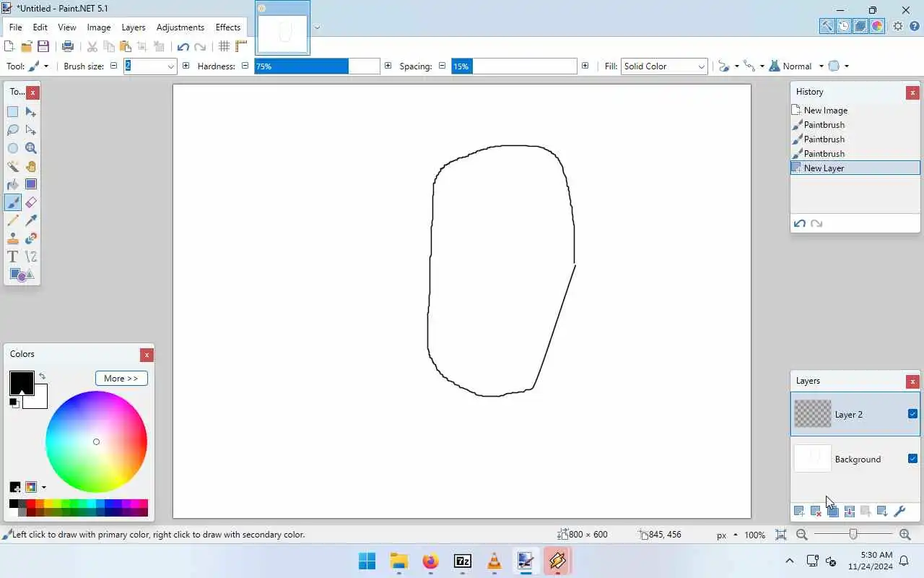Screen dimensions: 924x578
Task: Delete layer icon in Layers panel
Action: [816, 511]
